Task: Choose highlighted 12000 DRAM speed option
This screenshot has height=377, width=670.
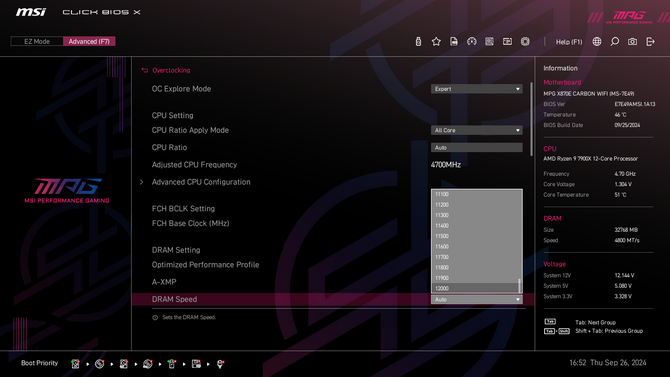Action: 475,288
